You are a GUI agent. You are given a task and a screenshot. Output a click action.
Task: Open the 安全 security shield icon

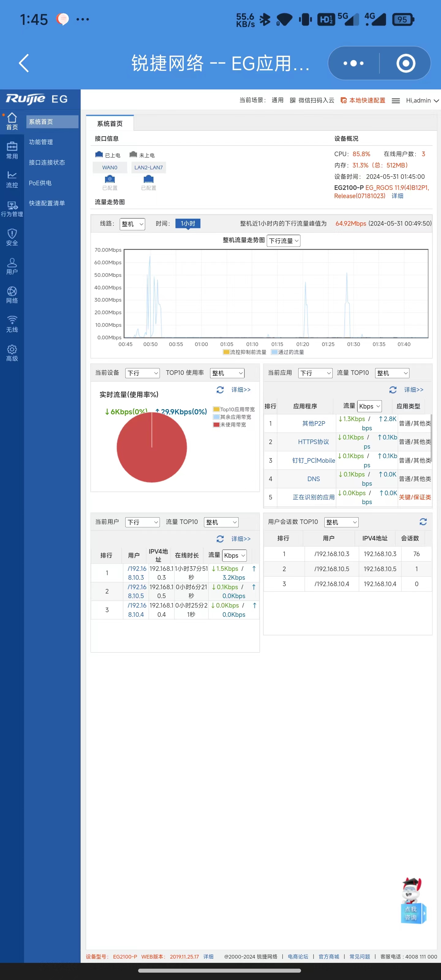pos(12,237)
